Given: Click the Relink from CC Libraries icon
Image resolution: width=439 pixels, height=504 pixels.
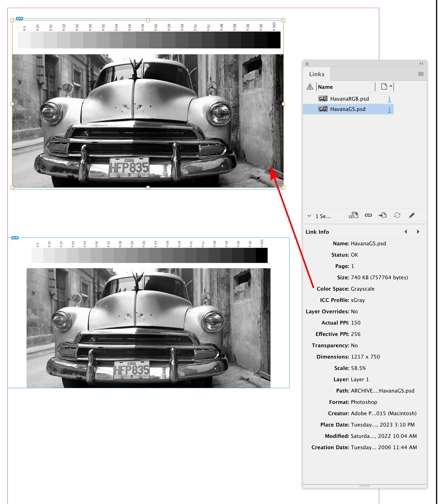Looking at the screenshot, I should pyautogui.click(x=353, y=215).
